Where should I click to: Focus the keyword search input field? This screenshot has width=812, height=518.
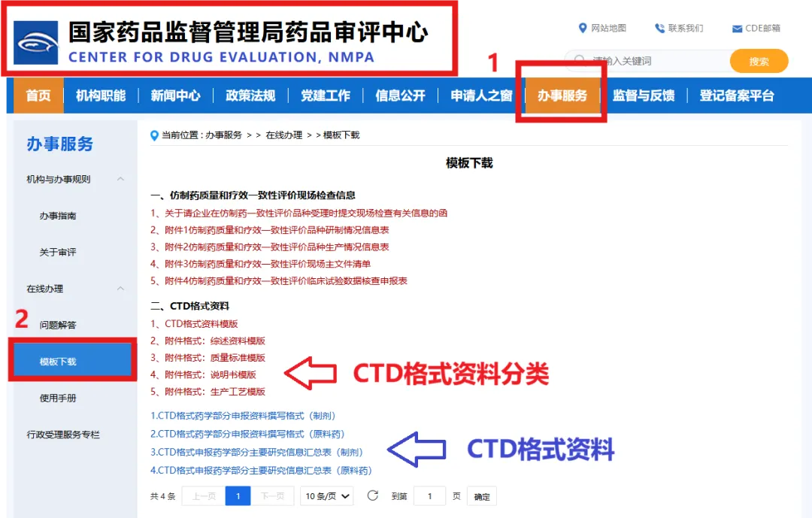pyautogui.click(x=647, y=61)
